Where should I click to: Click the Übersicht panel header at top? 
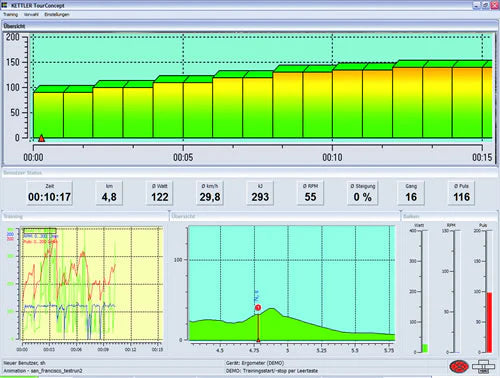(250, 26)
